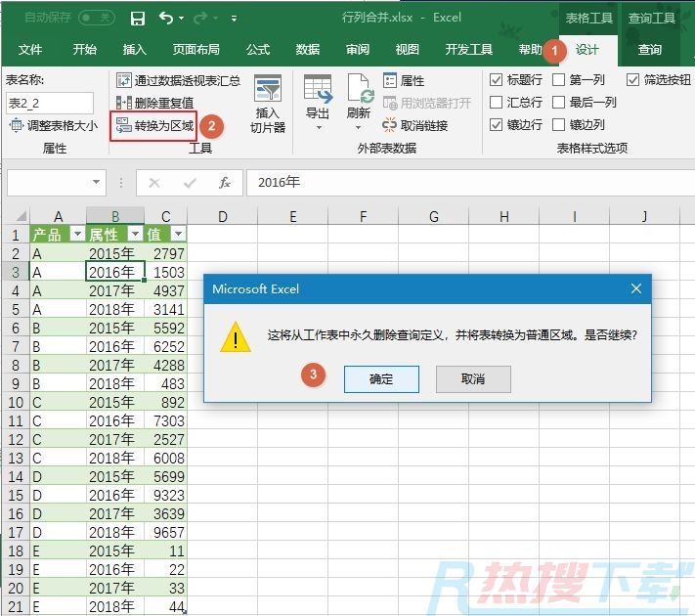The image size is (695, 616).
Task: Click the table name field 表2_2
Action: pyautogui.click(x=50, y=104)
